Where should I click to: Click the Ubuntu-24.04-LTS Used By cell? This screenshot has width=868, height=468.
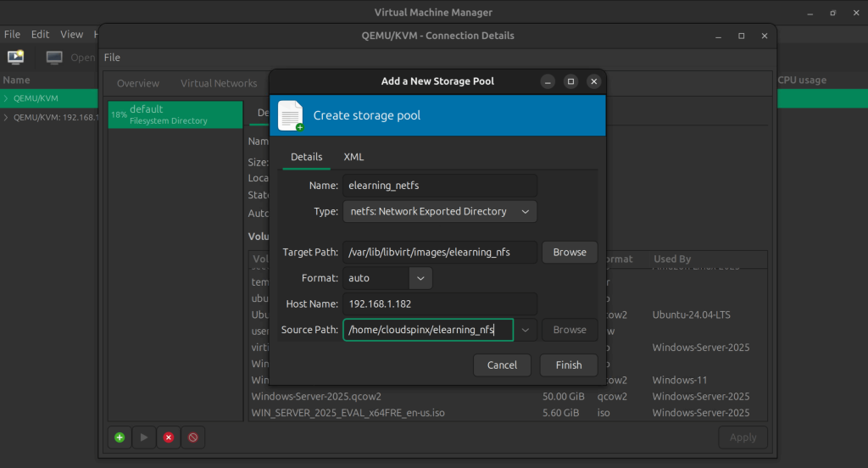691,315
